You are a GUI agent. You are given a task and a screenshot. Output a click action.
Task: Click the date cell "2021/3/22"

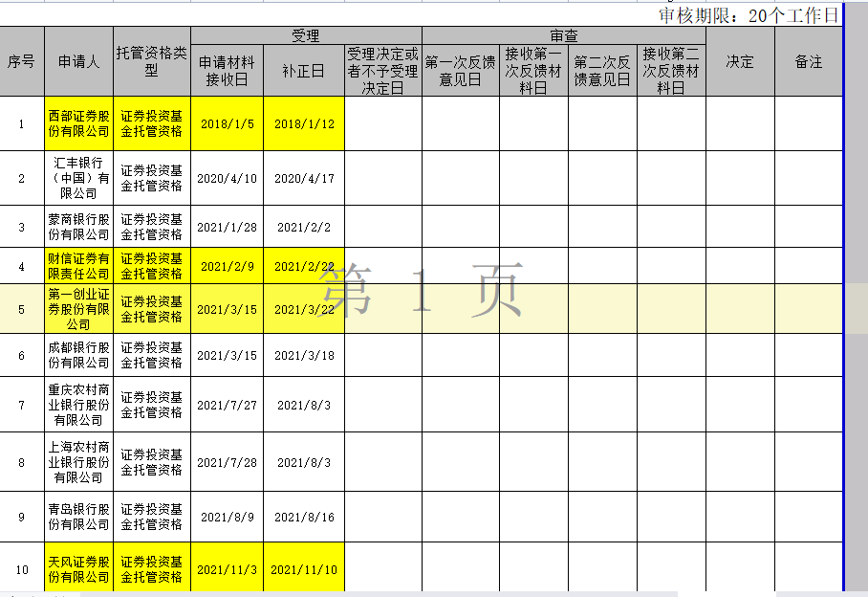coord(304,309)
